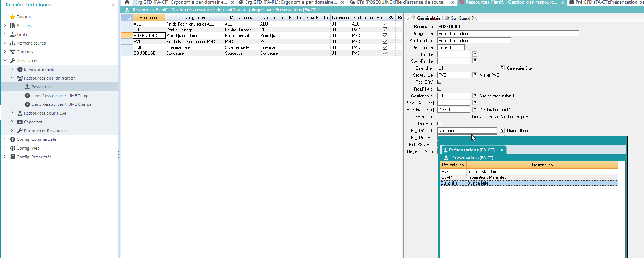Screen dimensions: 644x258
Task: Click the Nomenclatures hierarchy icon
Action: [x=12, y=43]
